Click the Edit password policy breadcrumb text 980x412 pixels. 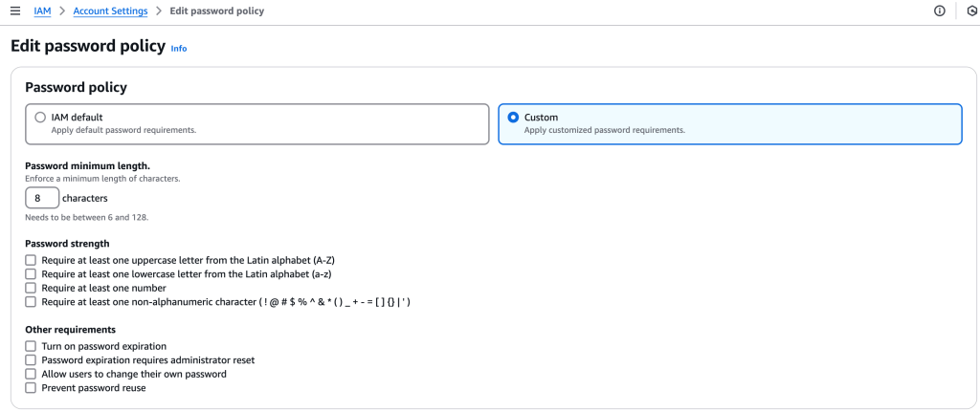(216, 11)
